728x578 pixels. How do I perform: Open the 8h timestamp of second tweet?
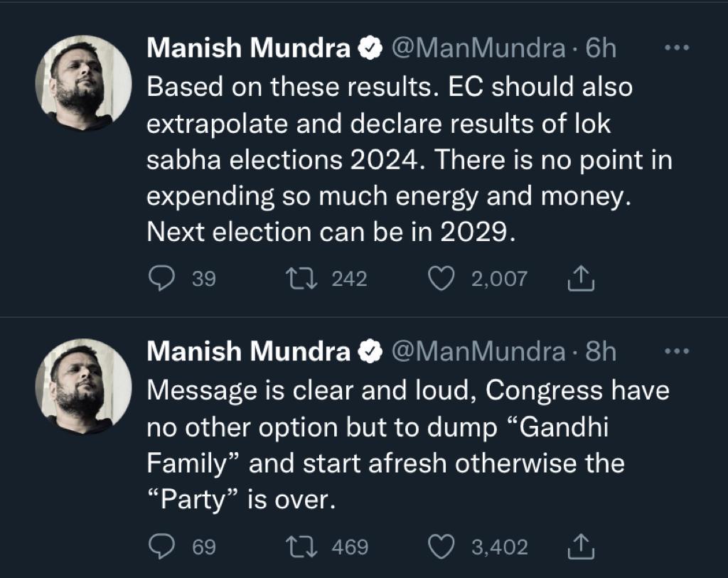(600, 352)
